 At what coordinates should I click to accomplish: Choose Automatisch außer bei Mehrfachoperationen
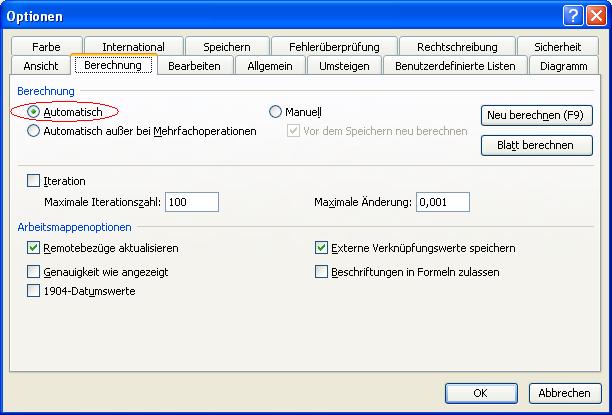[34, 130]
